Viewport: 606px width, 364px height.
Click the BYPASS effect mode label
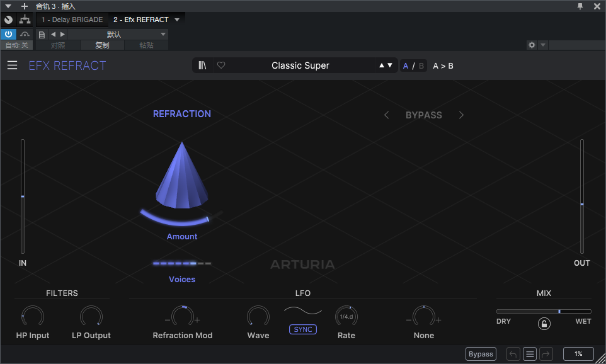423,115
